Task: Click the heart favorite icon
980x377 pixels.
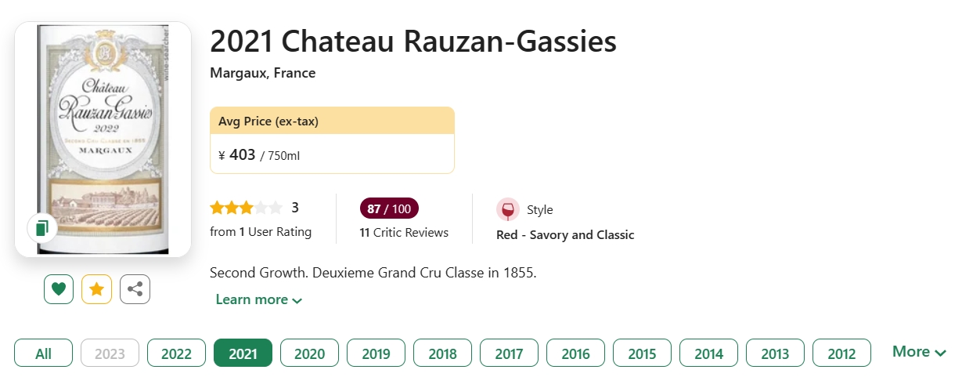Action: [59, 289]
